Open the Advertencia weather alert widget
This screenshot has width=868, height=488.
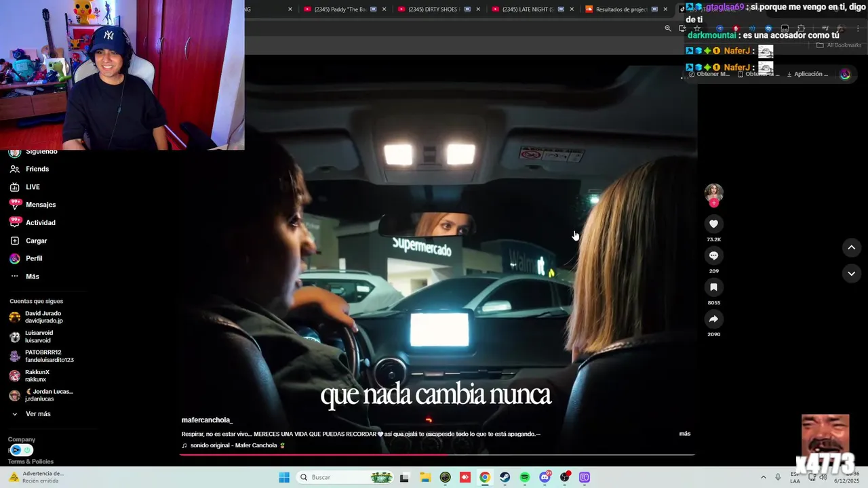coord(35,477)
